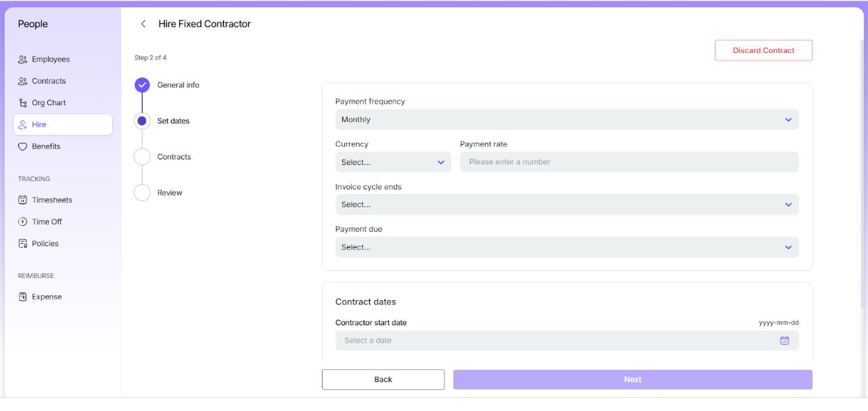Open calendar picker for contractor start date
Viewport: 868px width, 411px height.
(x=784, y=341)
